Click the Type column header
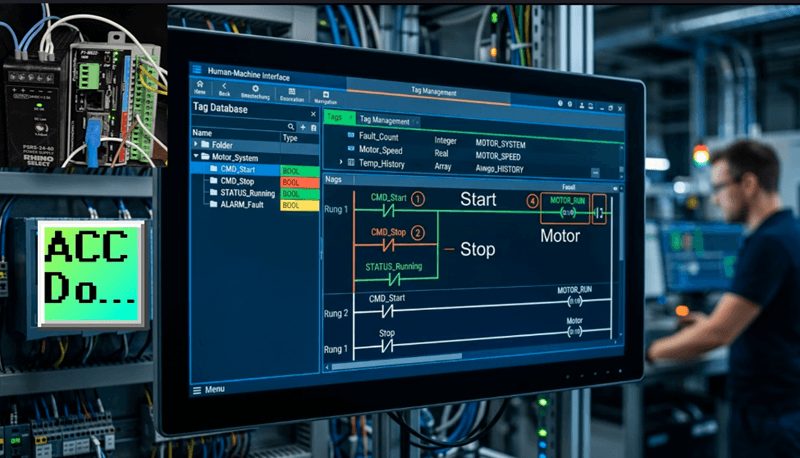Viewport: 800px width, 458px height. [x=290, y=138]
